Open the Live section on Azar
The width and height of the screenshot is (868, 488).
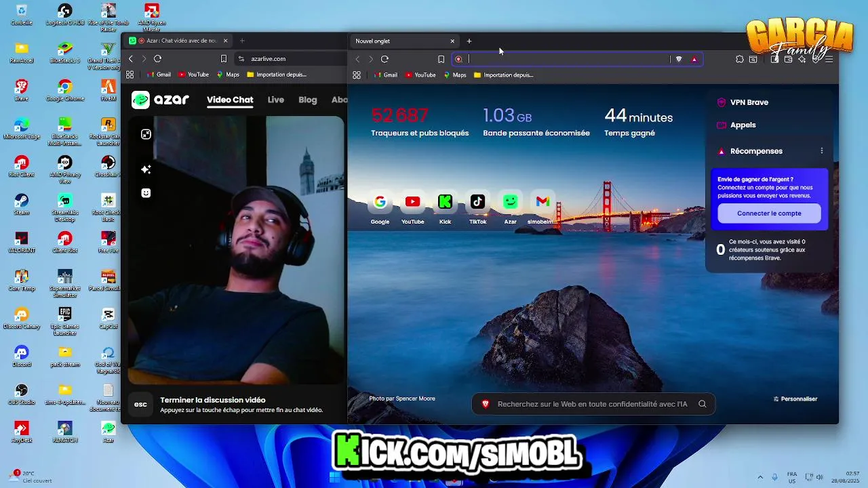275,100
